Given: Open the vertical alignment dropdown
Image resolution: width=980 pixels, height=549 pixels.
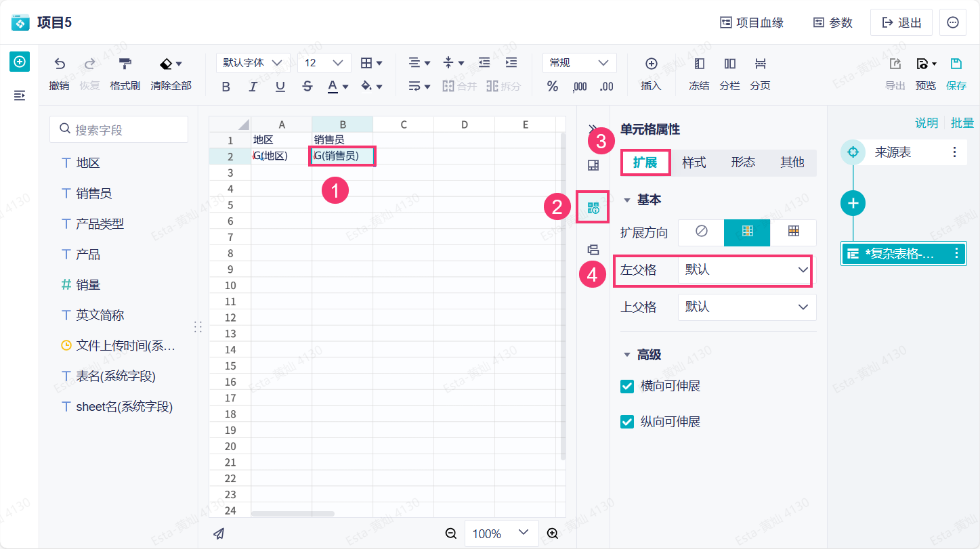Looking at the screenshot, I should click(454, 62).
